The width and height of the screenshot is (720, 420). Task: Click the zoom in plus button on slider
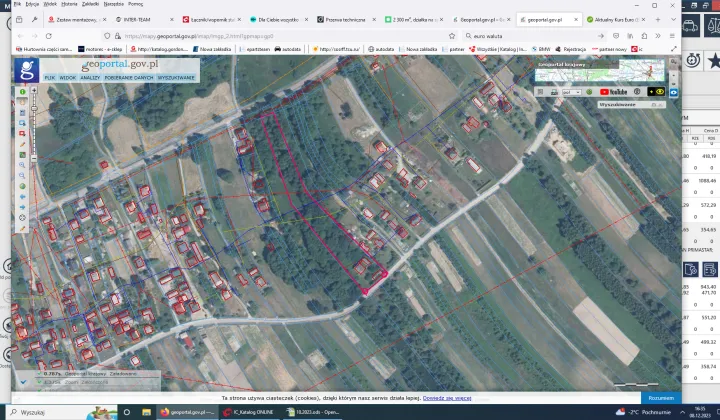tap(34, 90)
